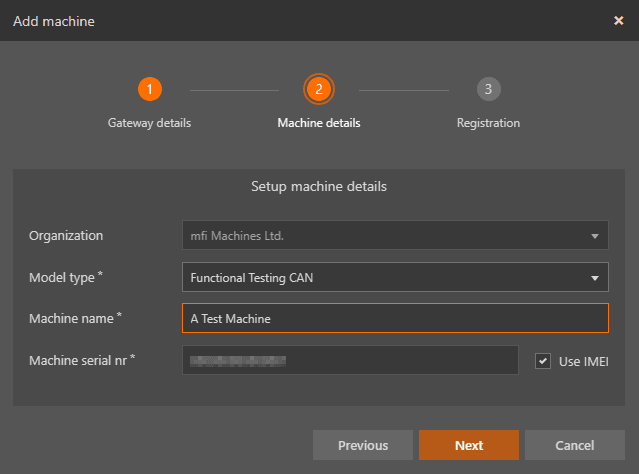
Task: Click the Add machine title bar text
Action: 53,21
